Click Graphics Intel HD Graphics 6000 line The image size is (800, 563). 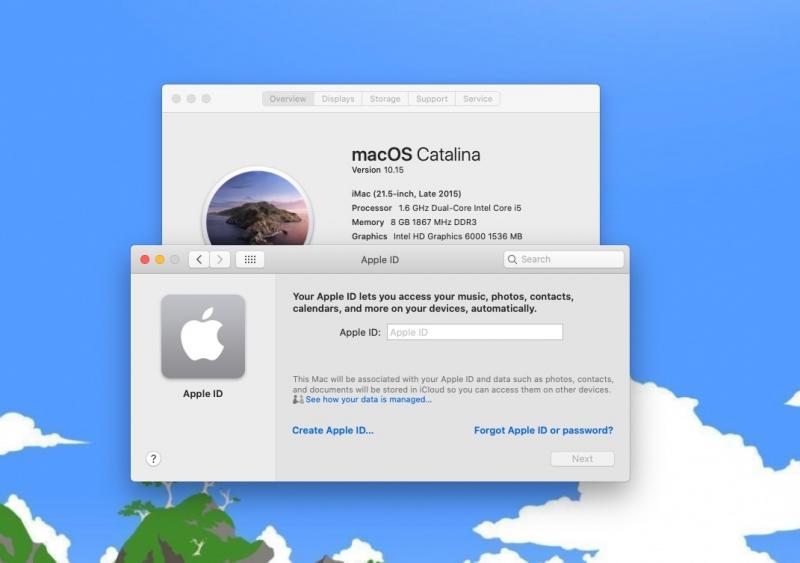(x=437, y=236)
